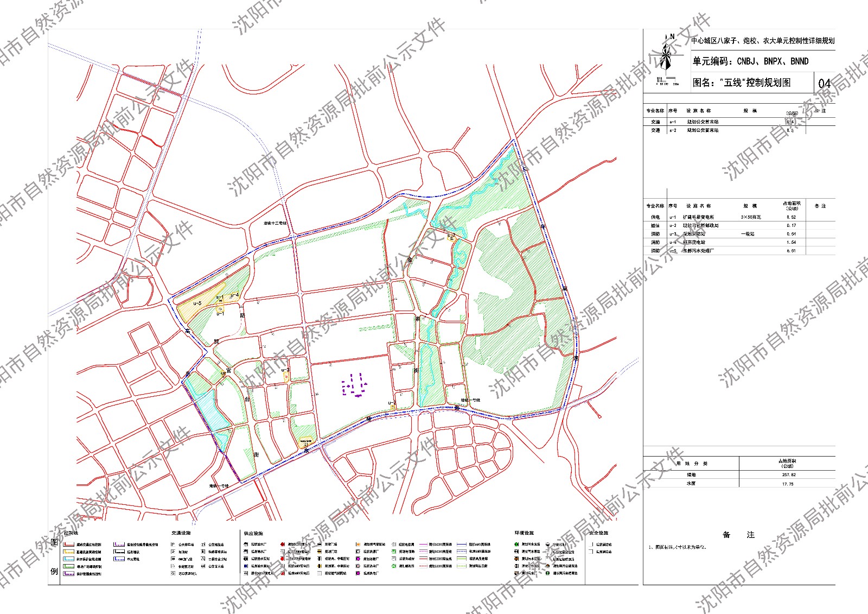This screenshot has width=868, height=614.
Task: Click the solid blue 66kV line legend symbol
Action: (x=462, y=545)
